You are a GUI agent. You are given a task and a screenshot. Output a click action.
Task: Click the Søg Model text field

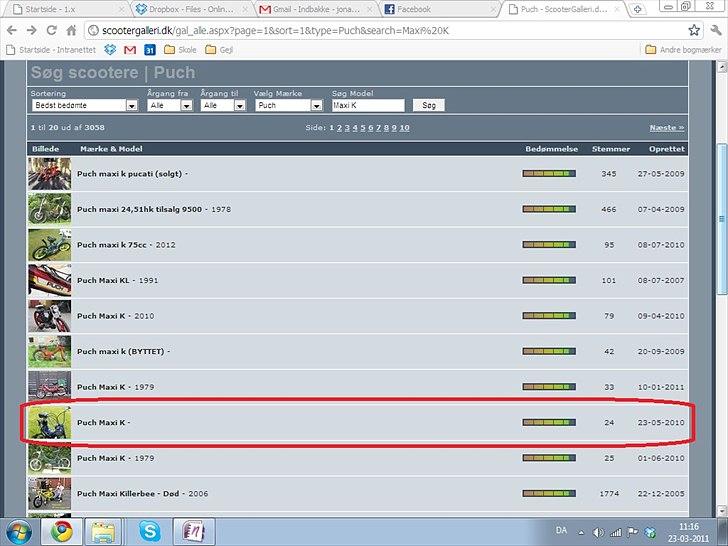click(367, 105)
